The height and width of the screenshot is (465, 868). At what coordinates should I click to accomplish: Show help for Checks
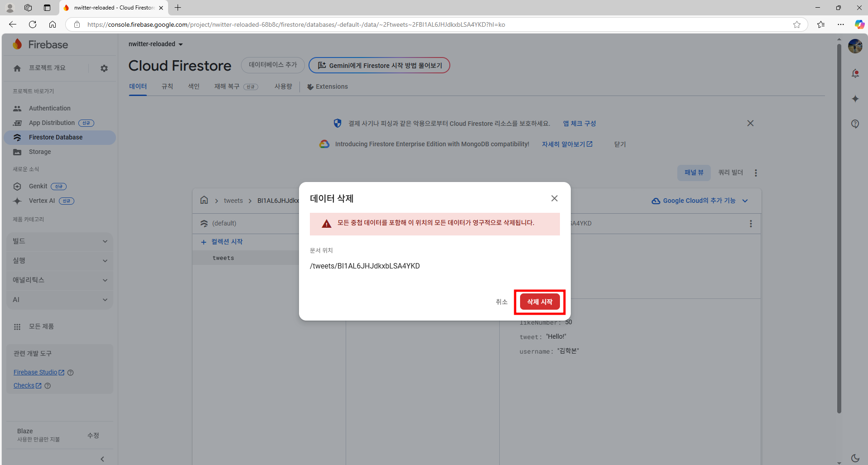pyautogui.click(x=48, y=386)
